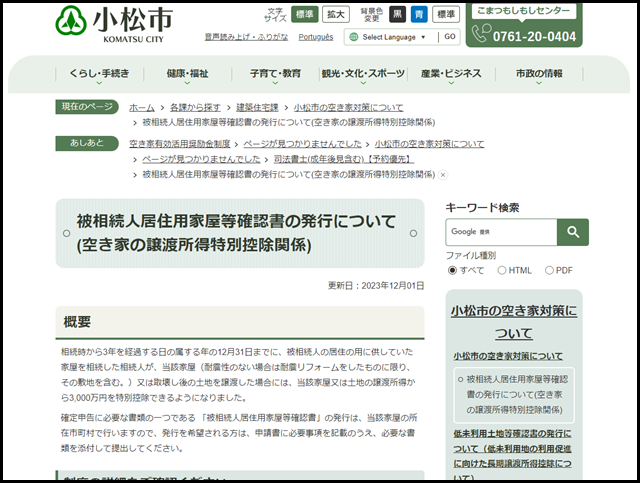
Task: Expand the 市政の情報 menu
Action: click(x=539, y=74)
